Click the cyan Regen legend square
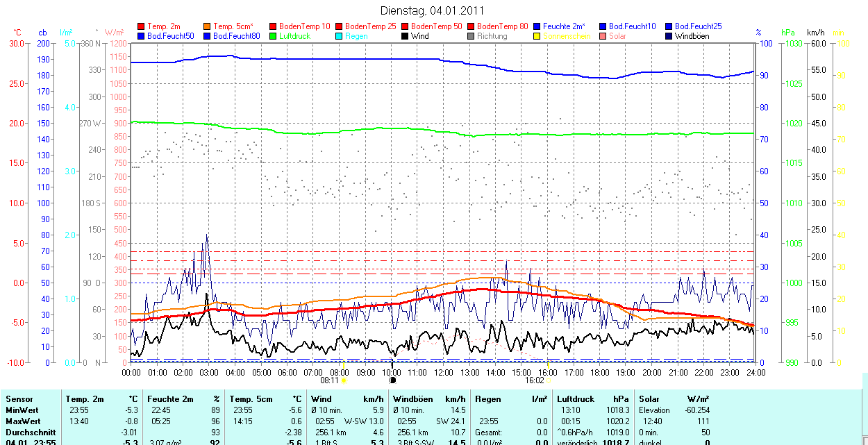Screen dimensions: 868x445 [339, 36]
